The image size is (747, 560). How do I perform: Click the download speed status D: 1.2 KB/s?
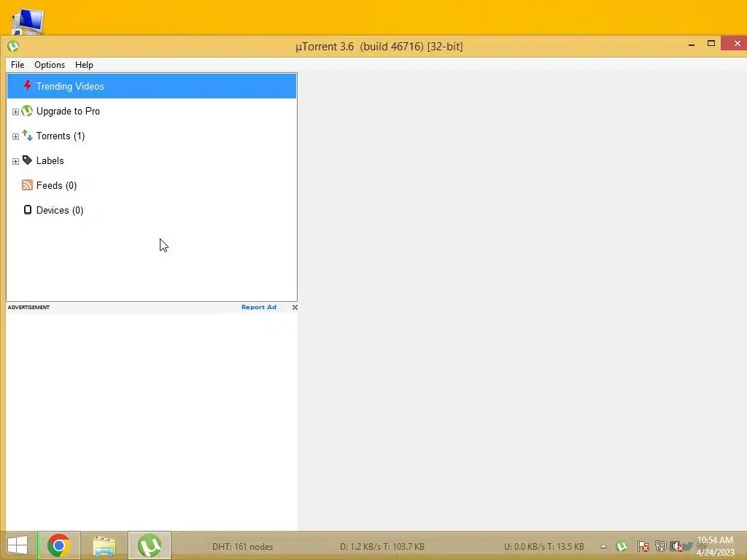click(x=382, y=547)
